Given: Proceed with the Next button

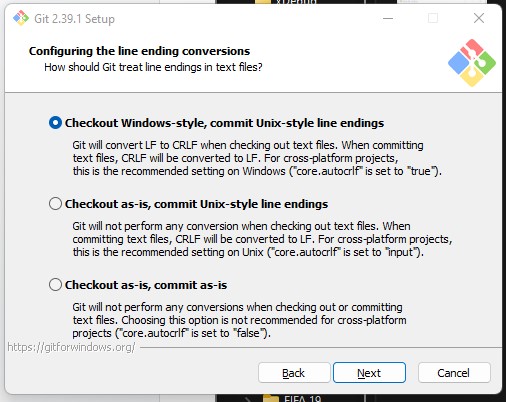Looking at the screenshot, I should click(x=369, y=373).
